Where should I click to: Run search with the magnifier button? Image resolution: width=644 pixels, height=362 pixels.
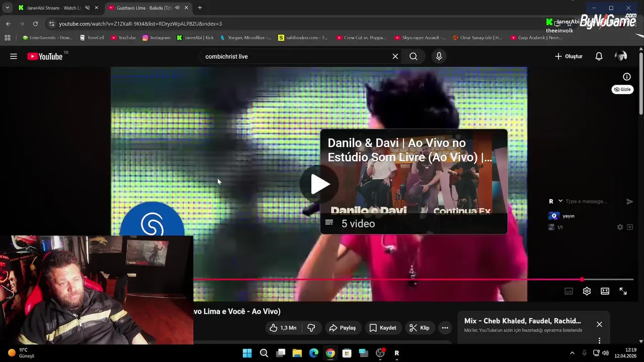pyautogui.click(x=414, y=56)
